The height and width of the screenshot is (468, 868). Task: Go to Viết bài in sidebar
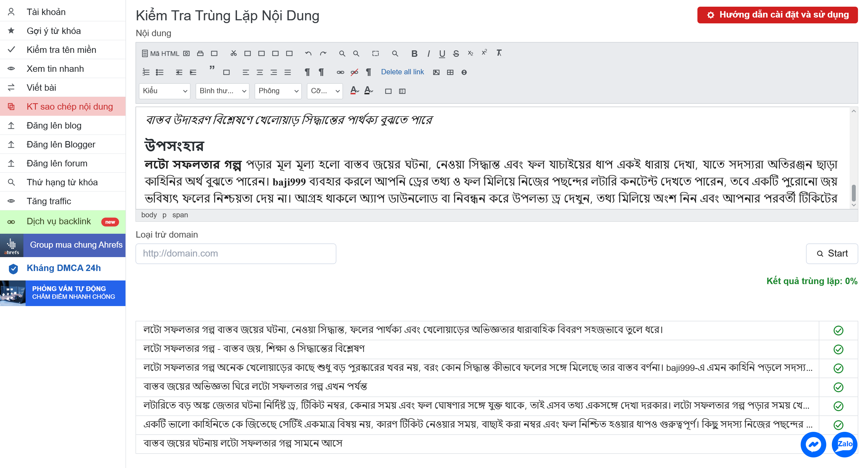pyautogui.click(x=63, y=87)
